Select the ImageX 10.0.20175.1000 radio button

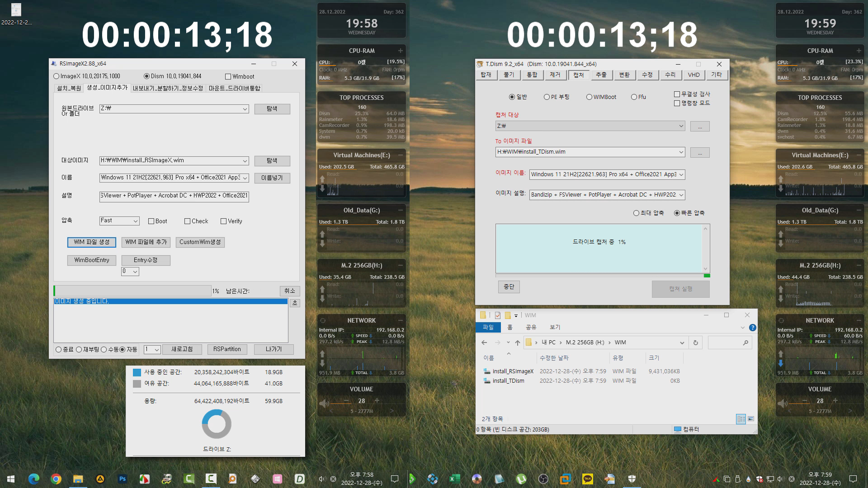click(x=57, y=76)
